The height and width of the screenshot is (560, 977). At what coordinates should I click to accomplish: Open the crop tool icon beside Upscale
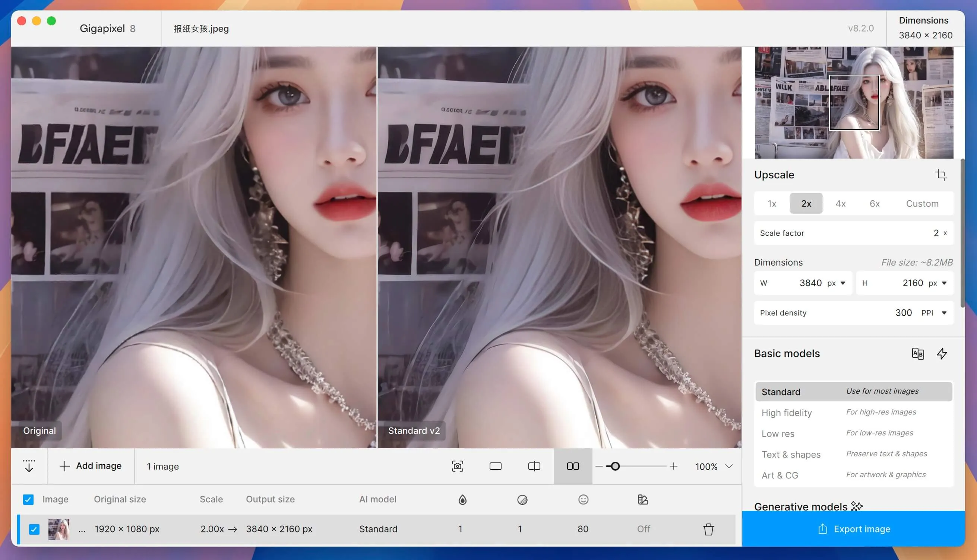pos(941,175)
